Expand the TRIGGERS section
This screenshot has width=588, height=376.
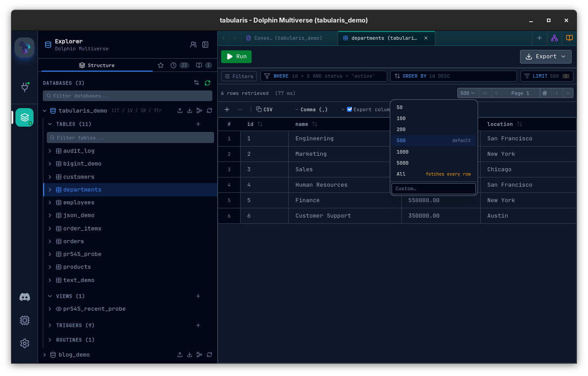click(50, 325)
